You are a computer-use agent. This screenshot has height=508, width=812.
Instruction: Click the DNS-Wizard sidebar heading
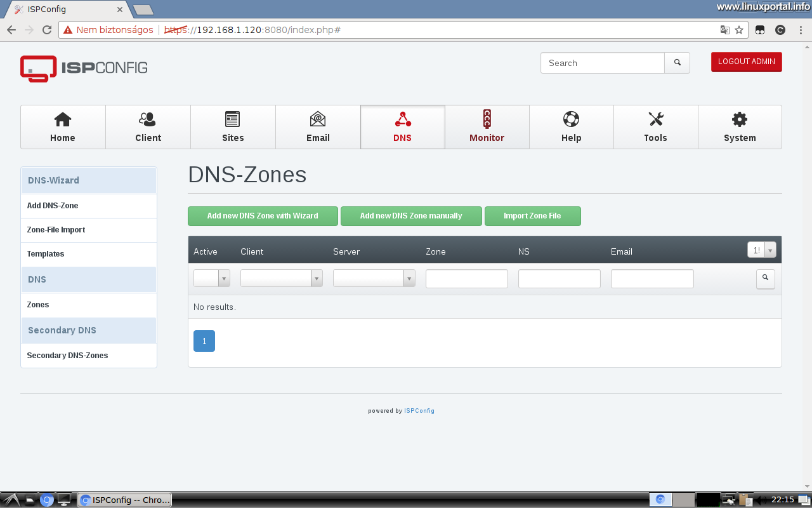point(89,180)
